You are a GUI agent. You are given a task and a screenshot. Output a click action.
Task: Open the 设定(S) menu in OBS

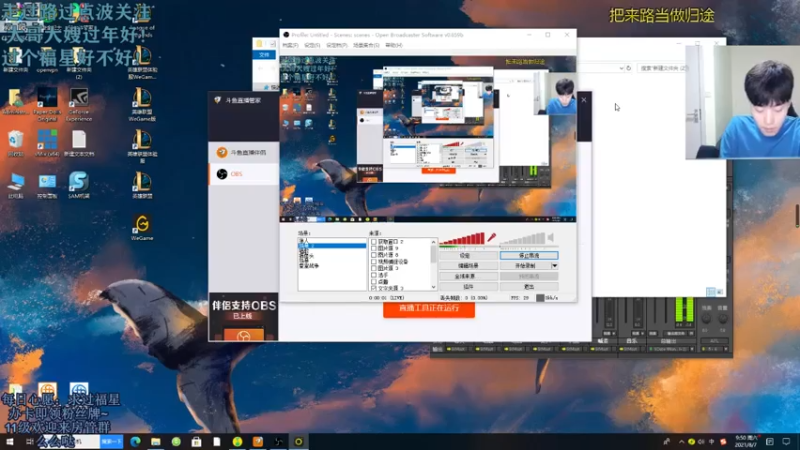tap(312, 45)
